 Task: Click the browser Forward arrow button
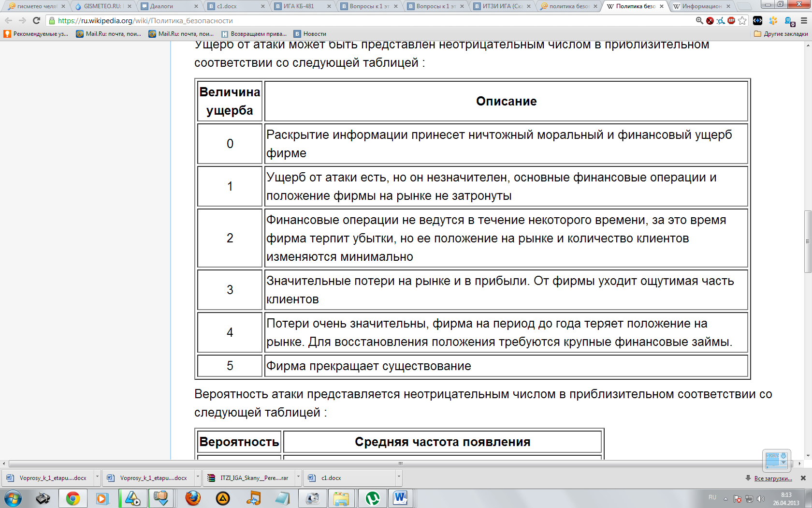(22, 21)
